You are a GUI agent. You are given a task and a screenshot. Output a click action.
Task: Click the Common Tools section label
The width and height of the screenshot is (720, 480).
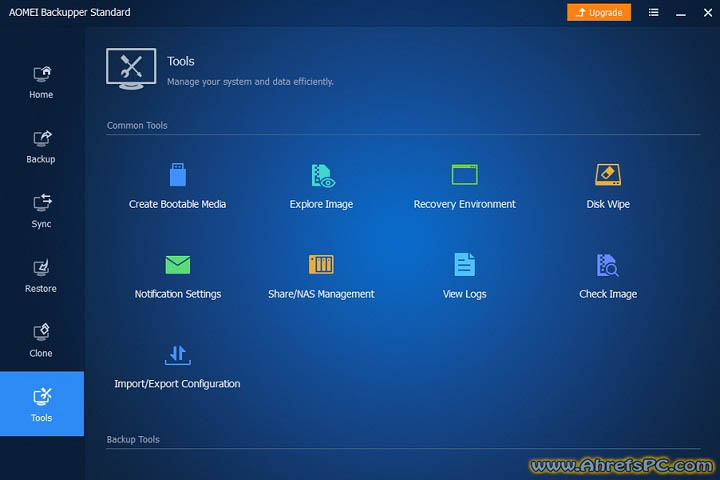pyautogui.click(x=137, y=125)
